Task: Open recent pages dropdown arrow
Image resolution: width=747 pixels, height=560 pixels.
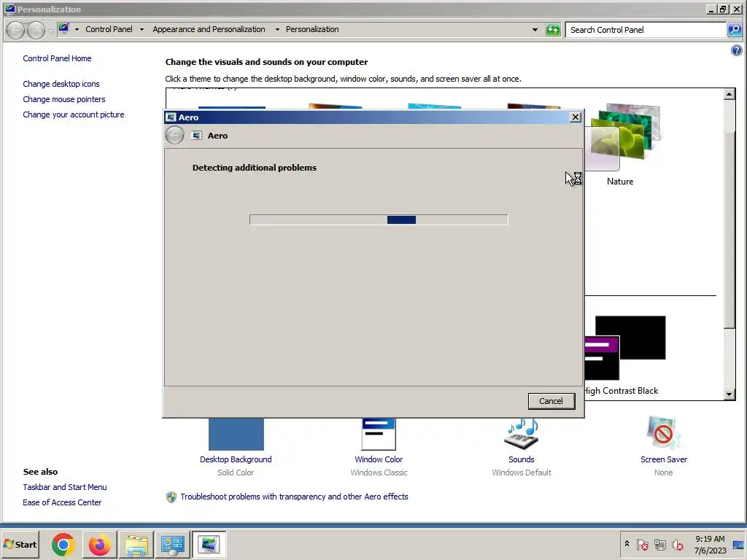Action: (x=50, y=31)
